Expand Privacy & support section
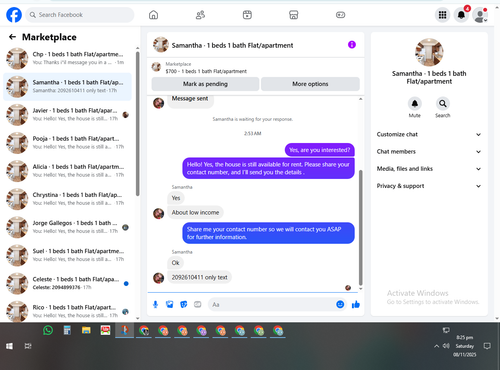Image resolution: width=500 pixels, height=370 pixels. [x=429, y=186]
